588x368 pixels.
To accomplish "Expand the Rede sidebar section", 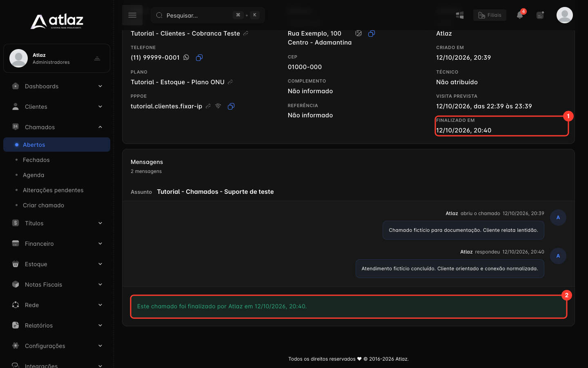I will tap(57, 305).
